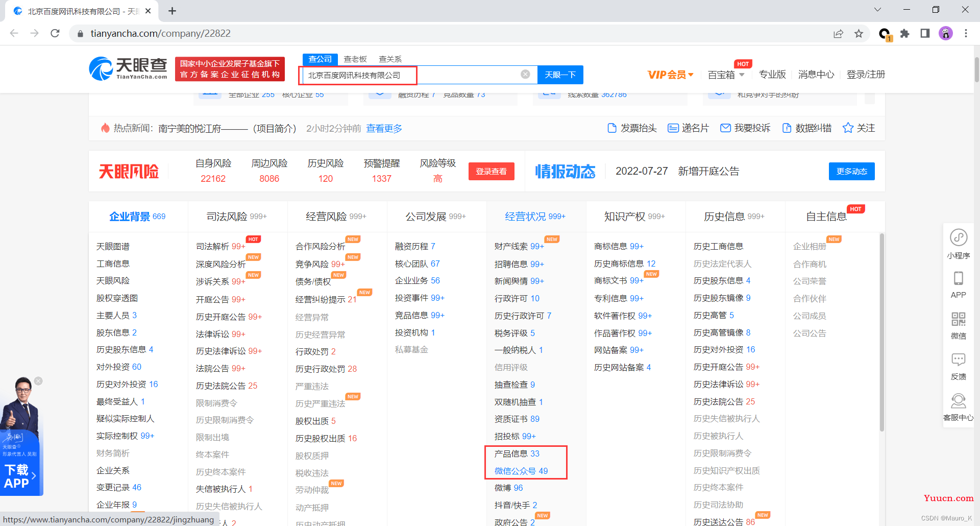Show the 微信 QR code icon
This screenshot has height=526, width=980.
pyautogui.click(x=959, y=319)
